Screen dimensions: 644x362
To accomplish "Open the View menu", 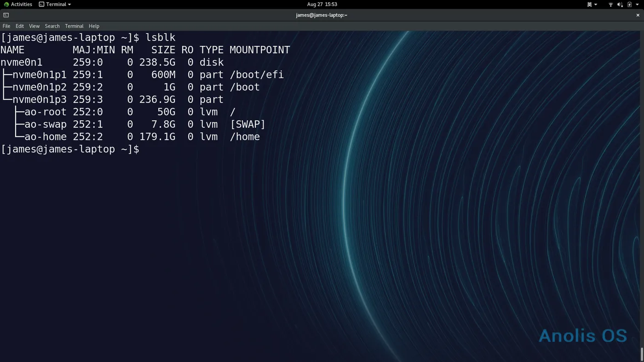I will click(34, 26).
